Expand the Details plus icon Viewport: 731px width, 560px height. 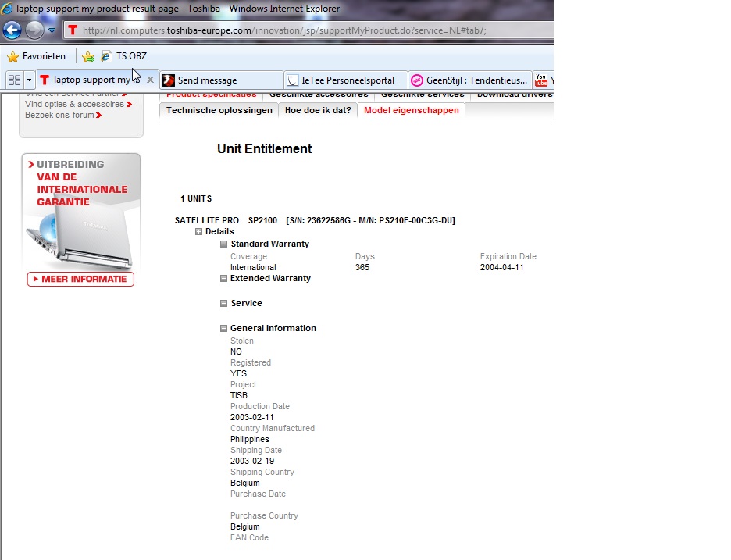pyautogui.click(x=198, y=232)
